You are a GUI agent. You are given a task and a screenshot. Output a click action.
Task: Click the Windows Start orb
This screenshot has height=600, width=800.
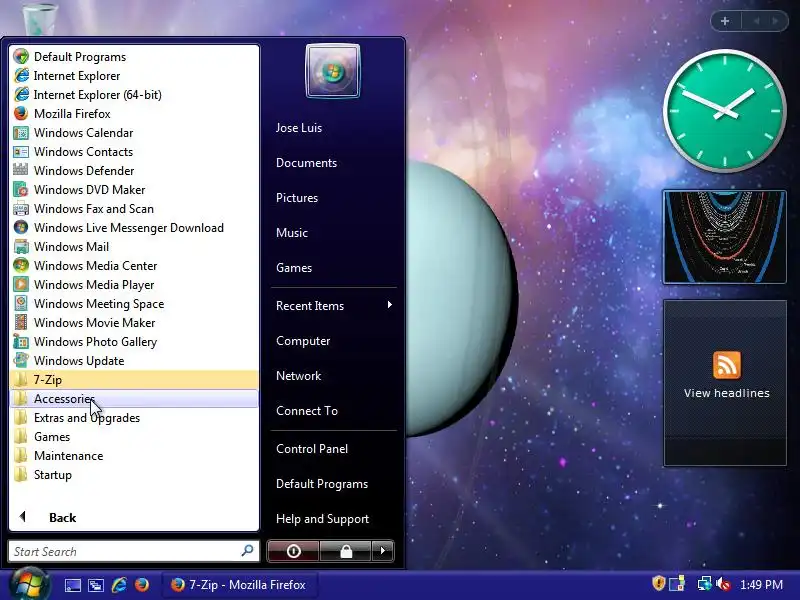point(30,584)
